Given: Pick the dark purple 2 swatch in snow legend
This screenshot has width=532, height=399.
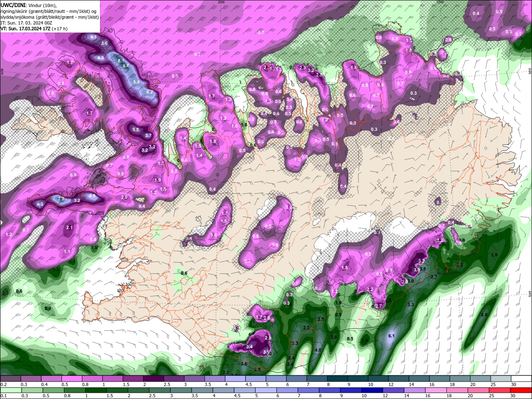Looking at the screenshot, I should [153, 379].
